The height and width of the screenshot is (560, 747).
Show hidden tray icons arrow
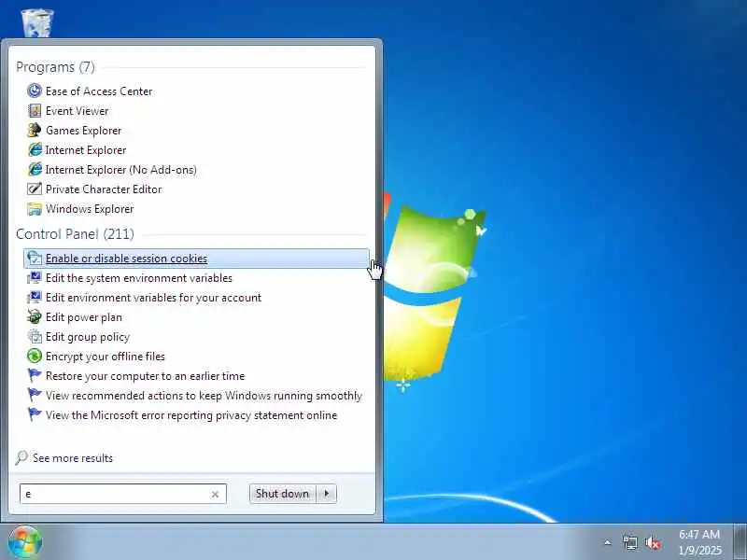pyautogui.click(x=608, y=542)
